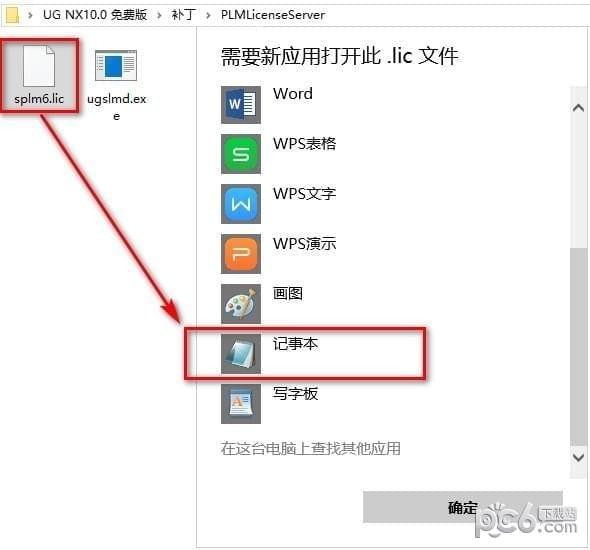Select the WPS文字 label
Image resolution: width=590 pixels, height=550 pixels.
[x=304, y=193]
